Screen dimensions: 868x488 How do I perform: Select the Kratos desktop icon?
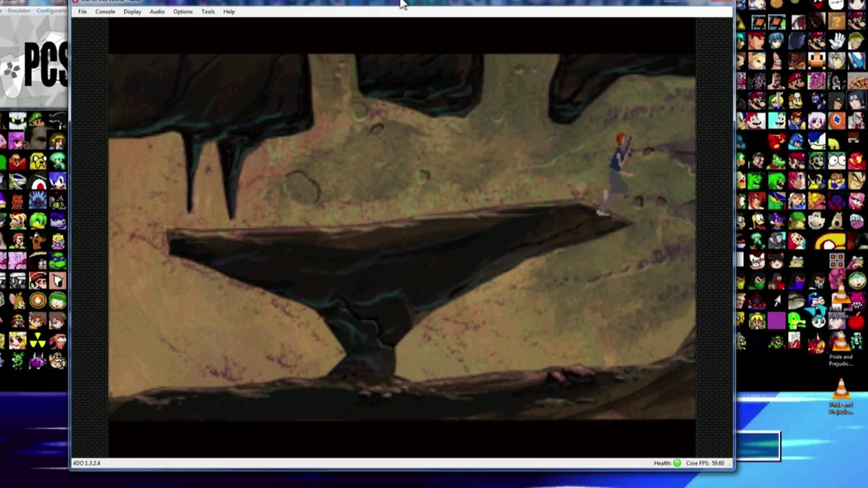(x=856, y=121)
